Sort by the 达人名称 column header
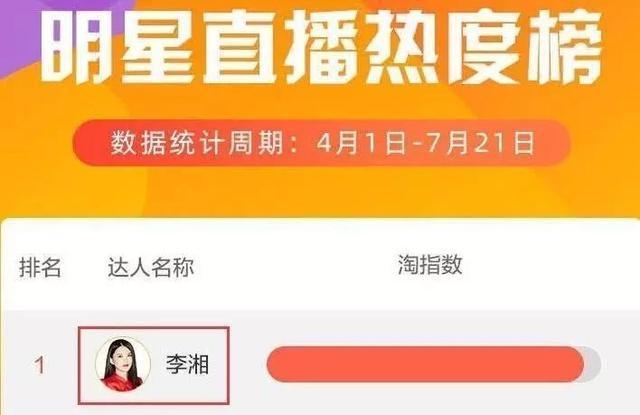 point(151,268)
